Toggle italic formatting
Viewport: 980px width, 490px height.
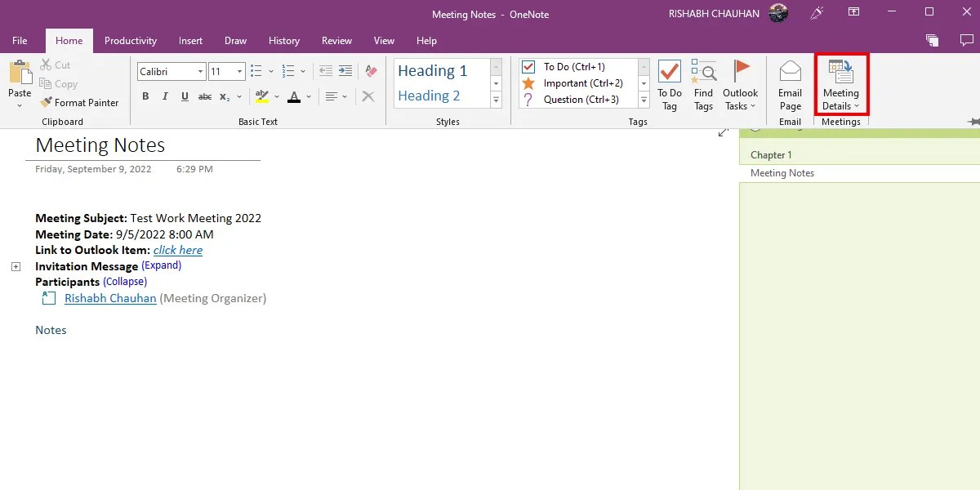click(165, 96)
